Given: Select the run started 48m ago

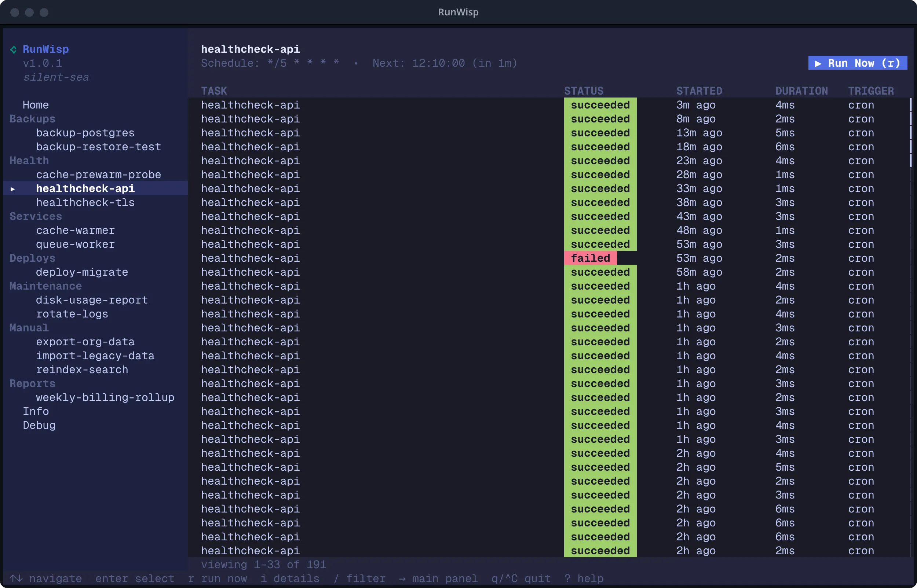Looking at the screenshot, I should (549, 230).
